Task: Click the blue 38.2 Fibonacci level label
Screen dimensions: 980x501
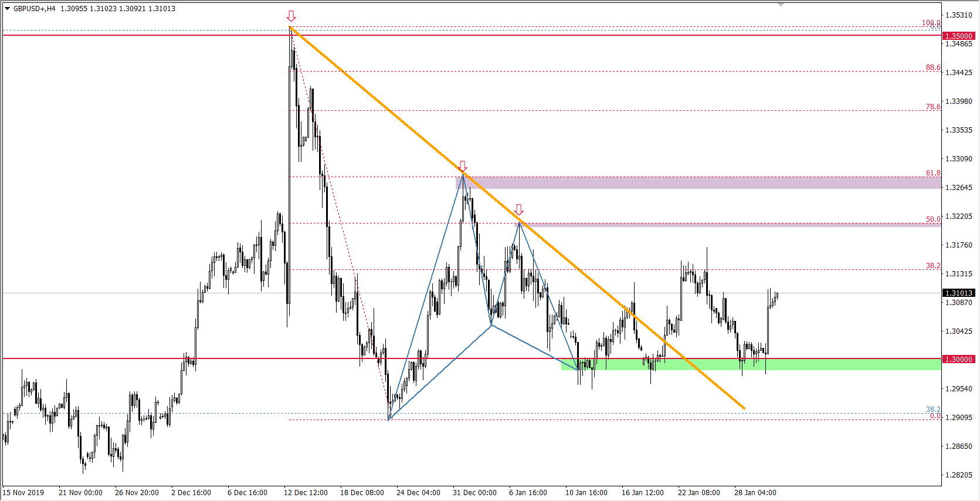Action: pos(932,409)
